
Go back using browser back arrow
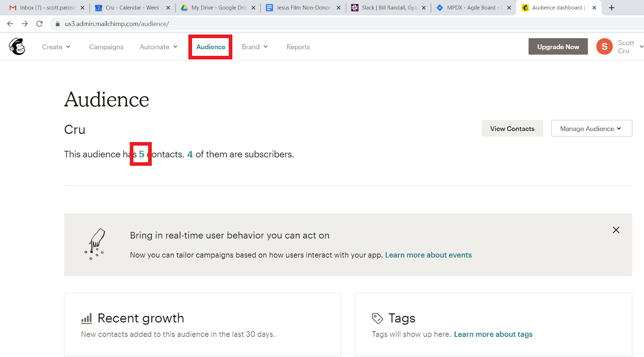[10, 24]
